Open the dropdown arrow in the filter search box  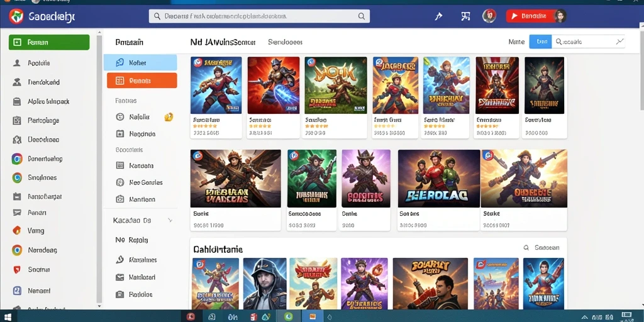pyautogui.click(x=619, y=42)
